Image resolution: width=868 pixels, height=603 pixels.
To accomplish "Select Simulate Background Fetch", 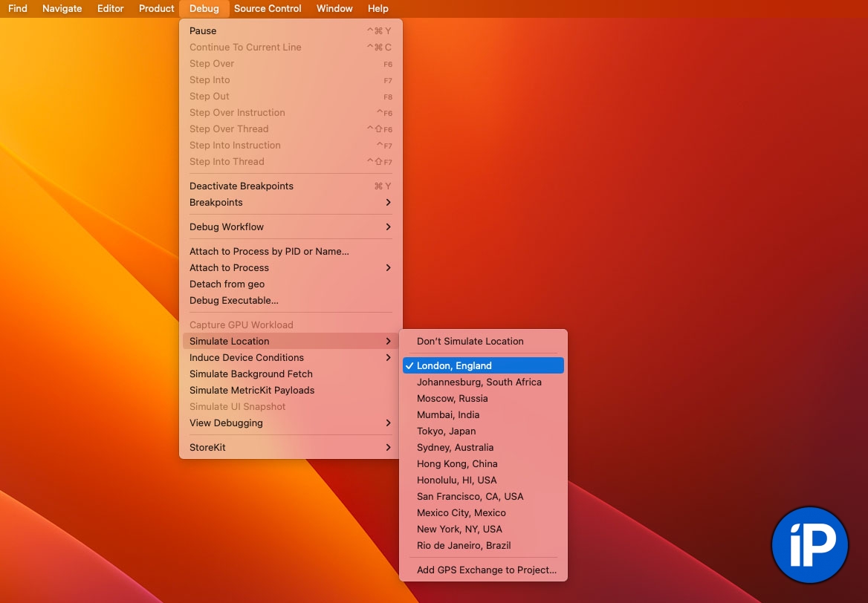I will click(x=250, y=374).
